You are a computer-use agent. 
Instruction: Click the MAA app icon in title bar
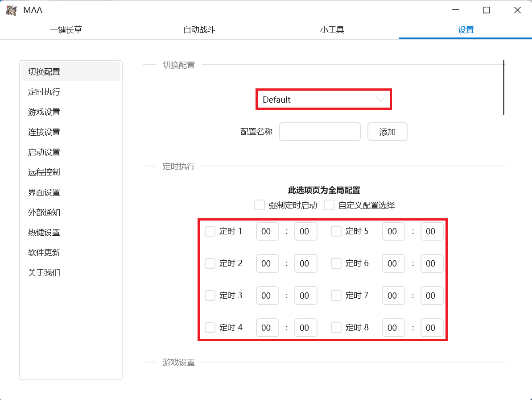(x=11, y=10)
